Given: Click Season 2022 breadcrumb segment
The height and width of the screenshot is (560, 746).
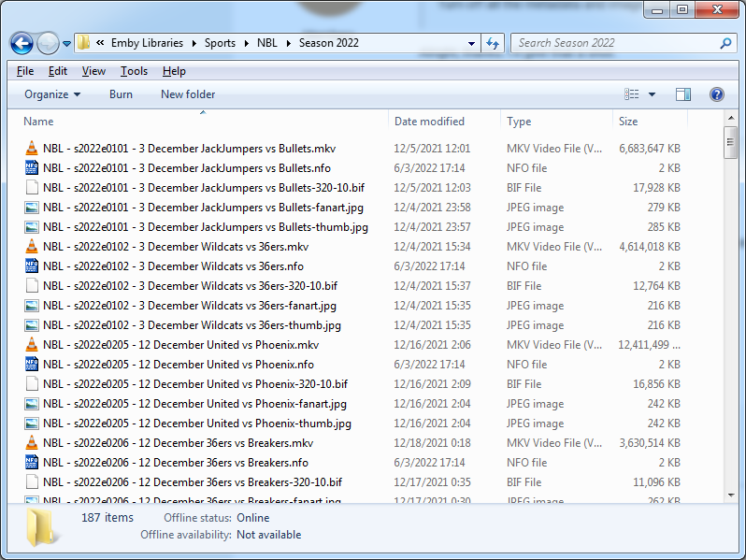Looking at the screenshot, I should click(329, 43).
